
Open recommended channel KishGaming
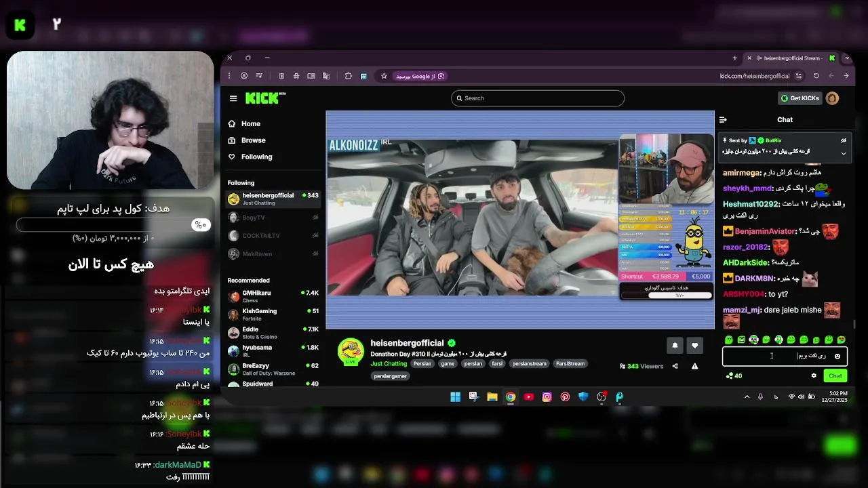273,314
